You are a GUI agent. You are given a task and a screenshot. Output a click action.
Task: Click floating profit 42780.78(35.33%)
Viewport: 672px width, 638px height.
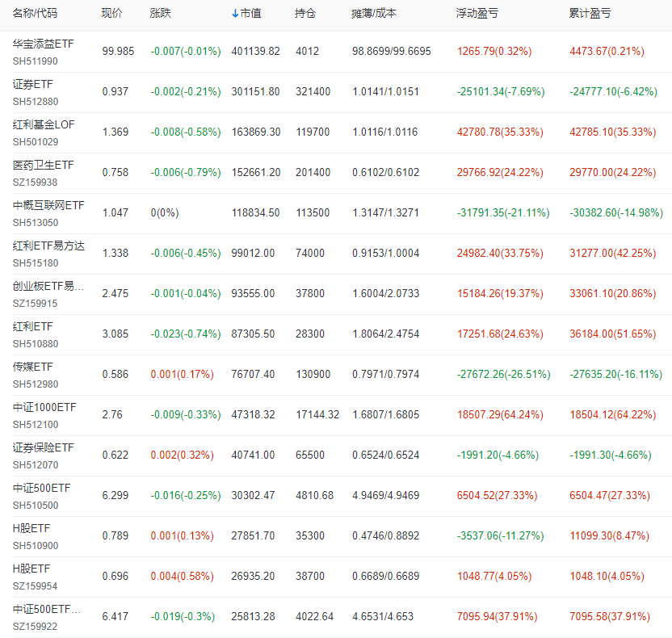tap(500, 132)
